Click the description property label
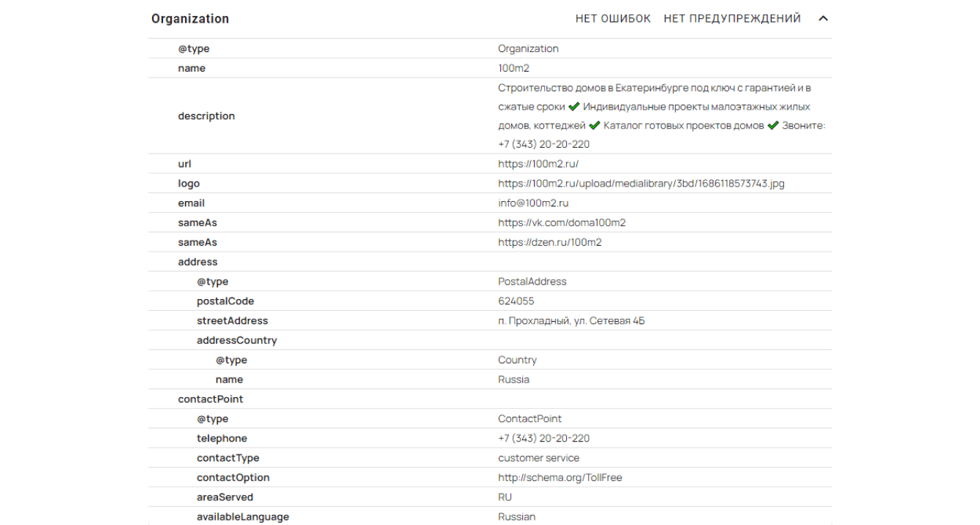 pyautogui.click(x=206, y=116)
